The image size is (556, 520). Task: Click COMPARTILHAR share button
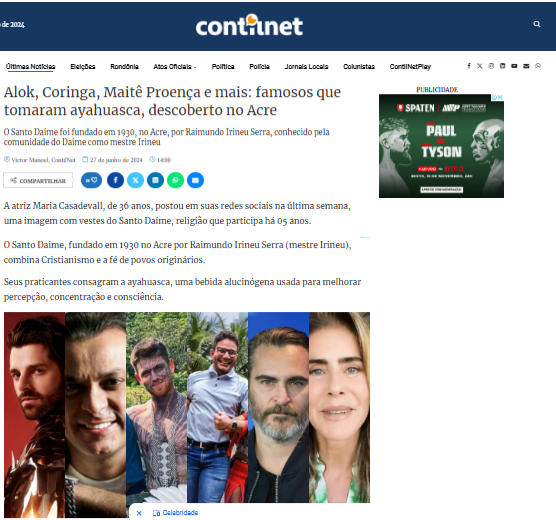pos(38,181)
